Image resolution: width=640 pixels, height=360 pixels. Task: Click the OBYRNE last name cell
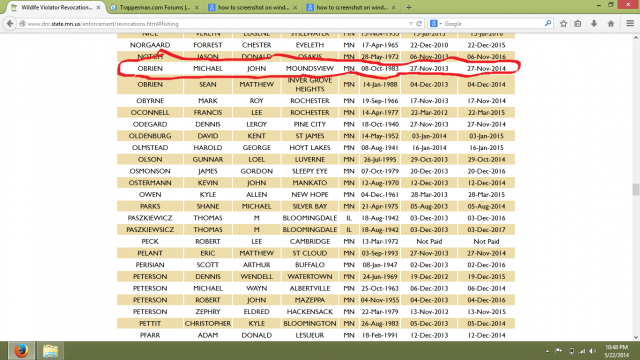coord(150,100)
